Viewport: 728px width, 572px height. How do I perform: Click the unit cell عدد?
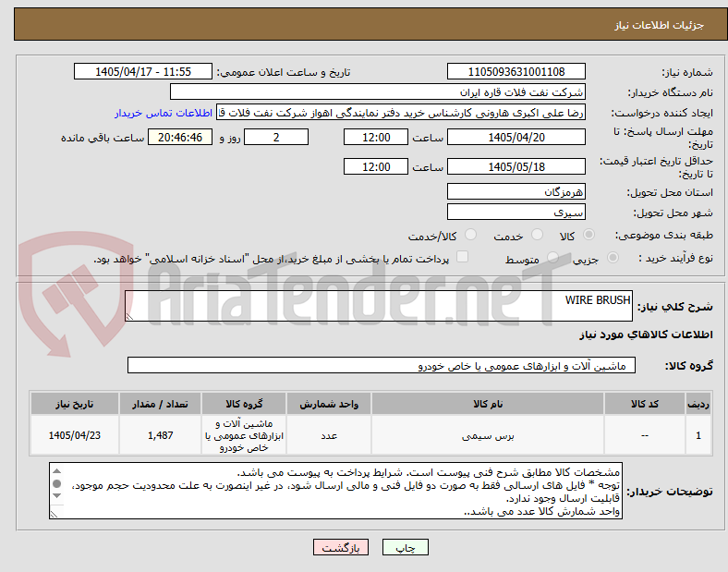tap(329, 435)
